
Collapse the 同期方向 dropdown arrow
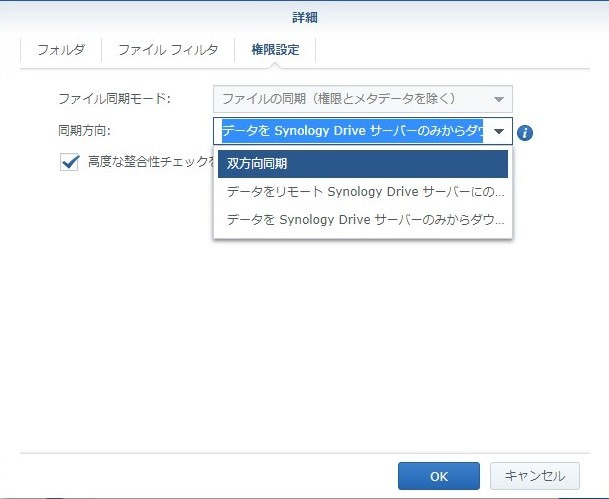(x=498, y=132)
